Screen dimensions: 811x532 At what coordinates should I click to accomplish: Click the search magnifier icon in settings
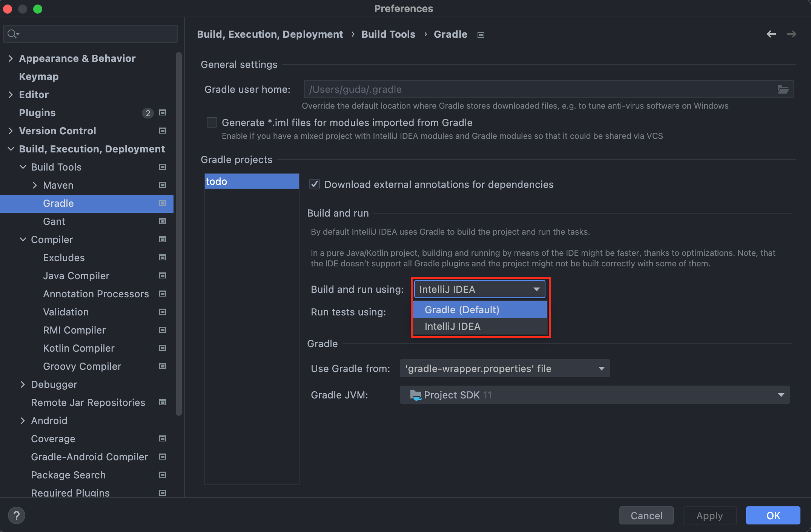tap(12, 34)
